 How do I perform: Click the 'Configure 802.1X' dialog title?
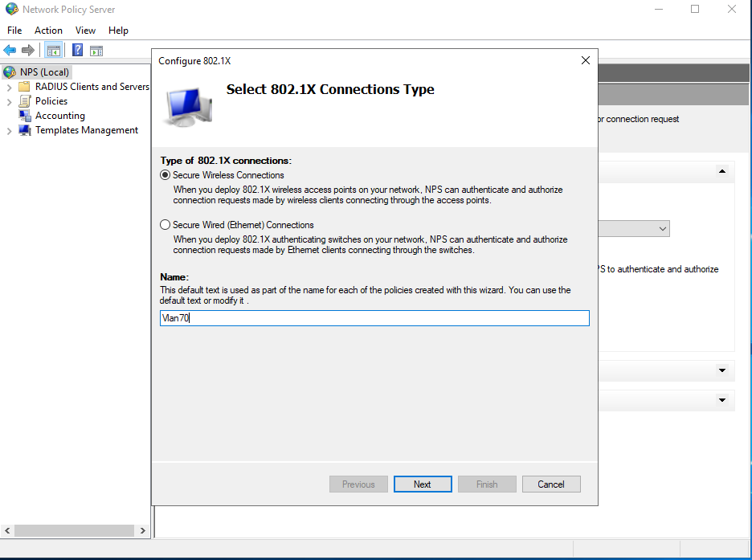[194, 61]
